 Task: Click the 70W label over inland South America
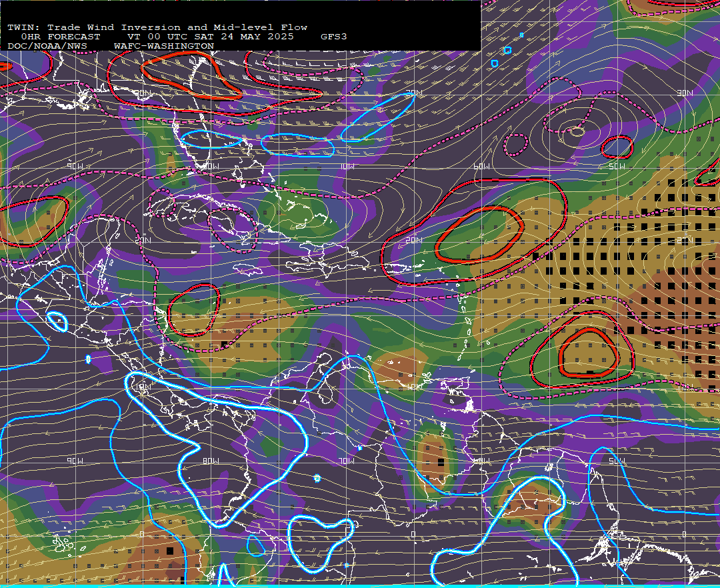coord(347,461)
